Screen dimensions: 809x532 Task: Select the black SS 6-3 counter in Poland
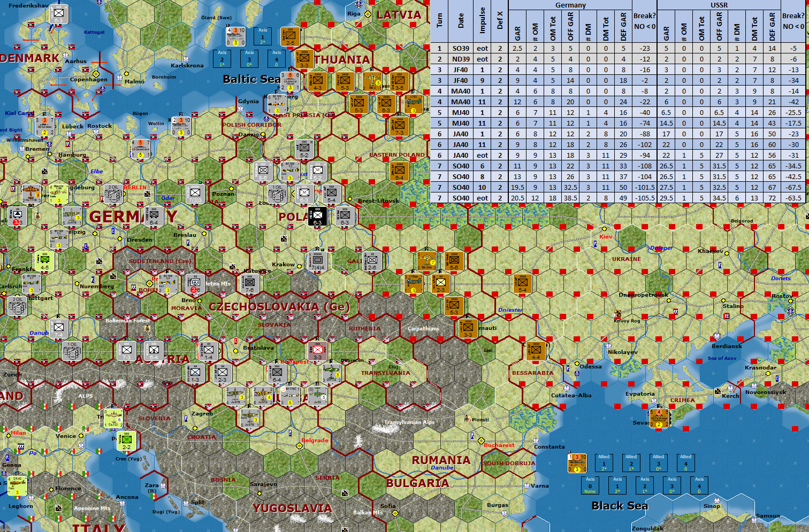coord(317,216)
